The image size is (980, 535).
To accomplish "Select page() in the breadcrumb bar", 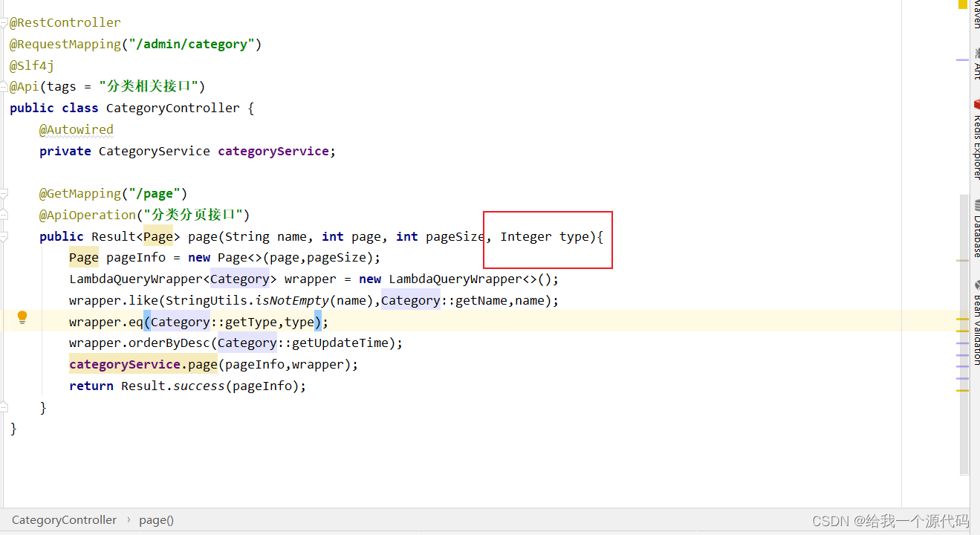I will pos(155,519).
